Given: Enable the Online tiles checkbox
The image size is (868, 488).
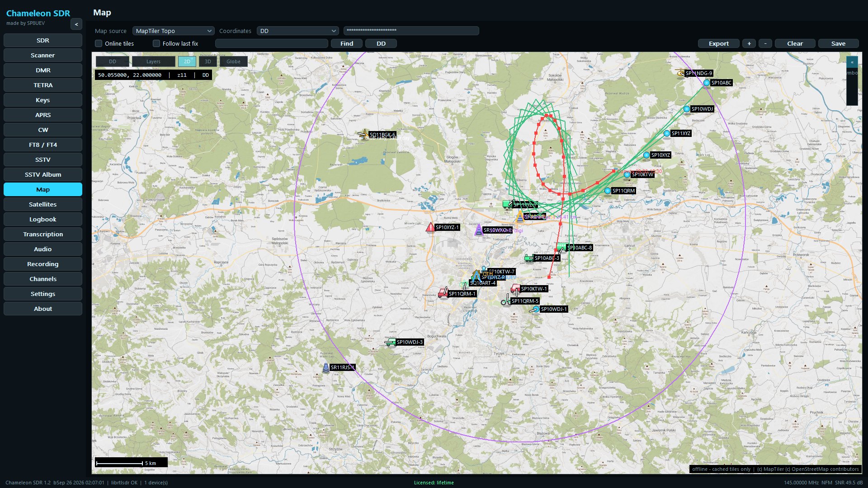Looking at the screenshot, I should (x=99, y=43).
